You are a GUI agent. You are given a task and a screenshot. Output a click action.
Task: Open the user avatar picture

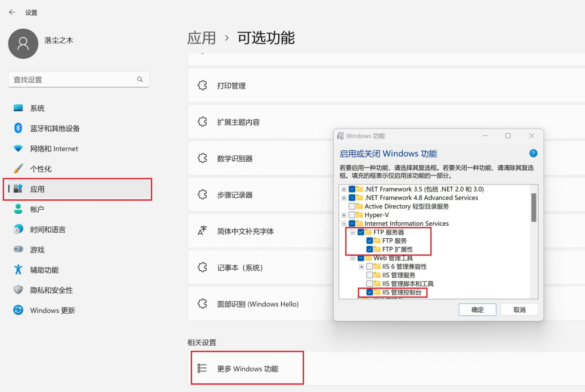[23, 43]
